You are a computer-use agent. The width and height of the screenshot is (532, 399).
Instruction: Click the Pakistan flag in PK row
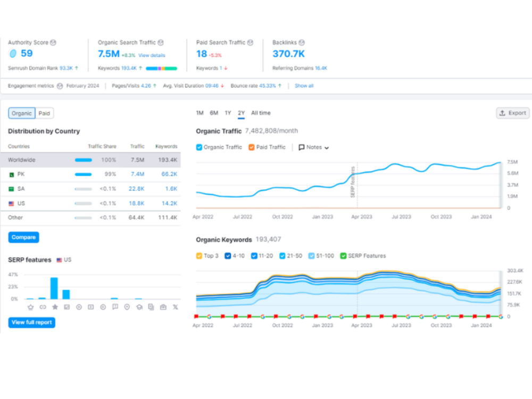click(12, 174)
